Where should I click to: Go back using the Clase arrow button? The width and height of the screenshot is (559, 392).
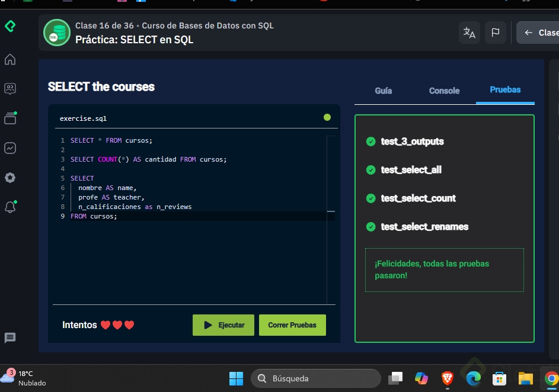[538, 33]
